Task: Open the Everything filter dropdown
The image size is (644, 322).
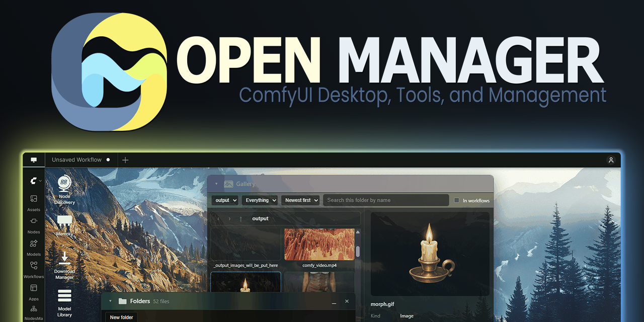Action: 260,200
